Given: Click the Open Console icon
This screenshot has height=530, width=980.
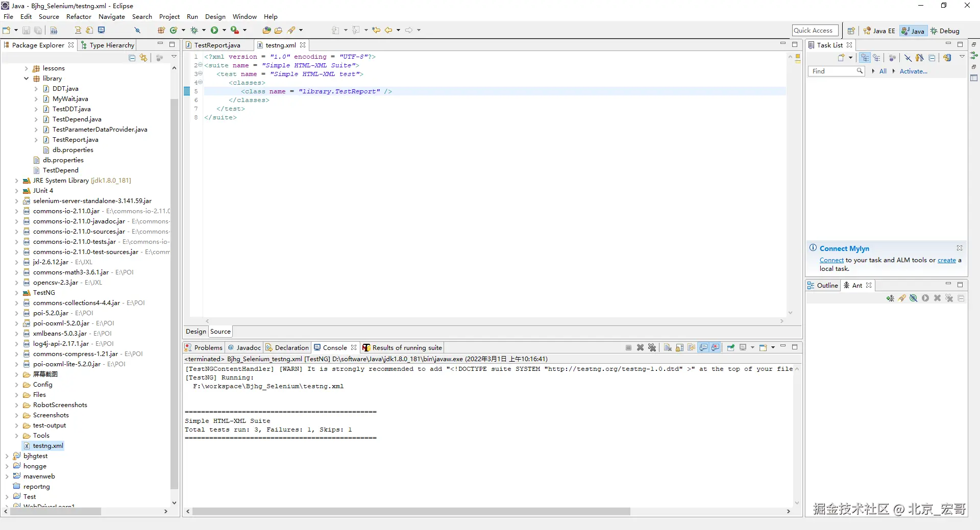Looking at the screenshot, I should [x=763, y=347].
